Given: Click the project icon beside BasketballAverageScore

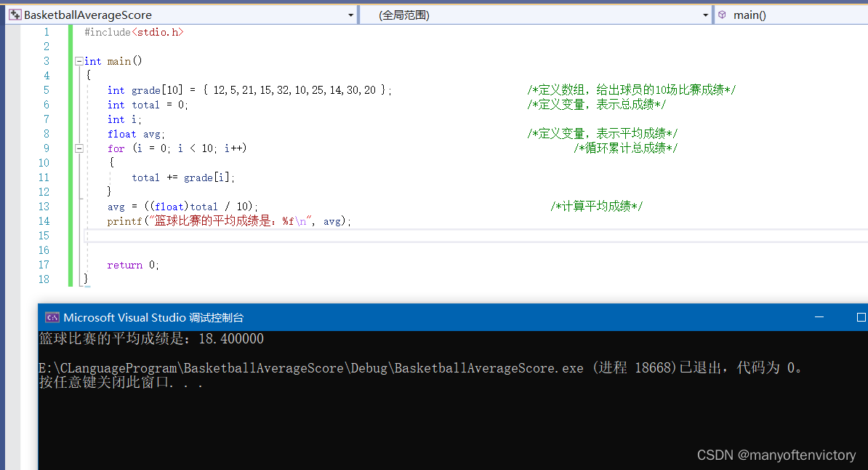Looking at the screenshot, I should coord(15,15).
